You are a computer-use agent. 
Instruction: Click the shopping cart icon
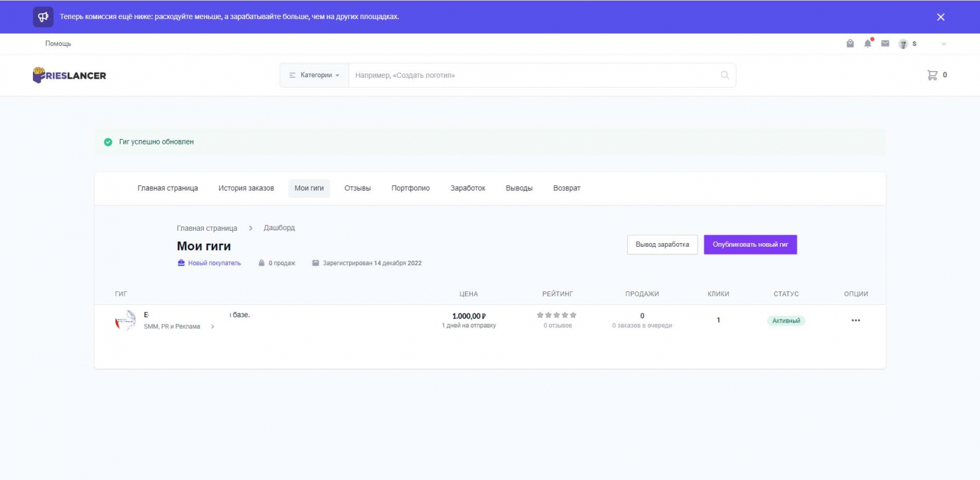click(932, 75)
